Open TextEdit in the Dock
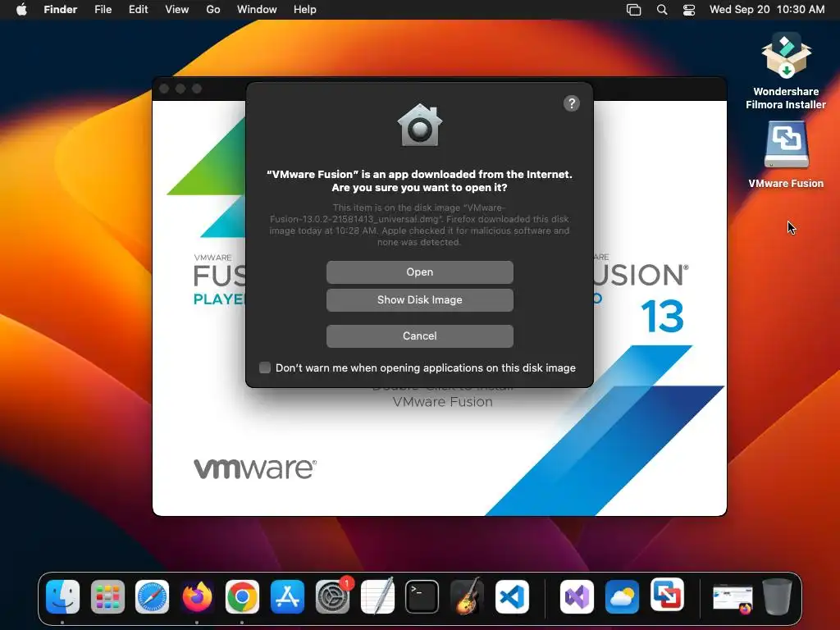Screen dimensions: 840x630 pyautogui.click(x=377, y=596)
